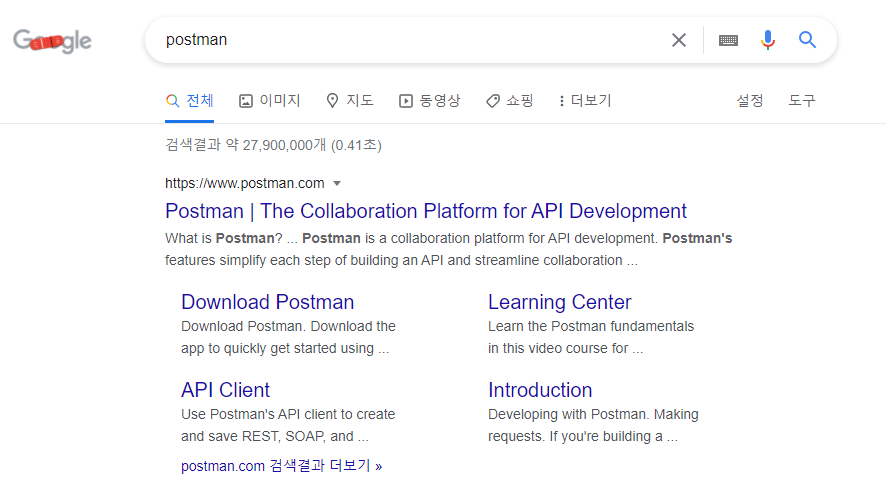This screenshot has width=886, height=490.
Task: Clear the search box with the X icon
Action: 679,40
